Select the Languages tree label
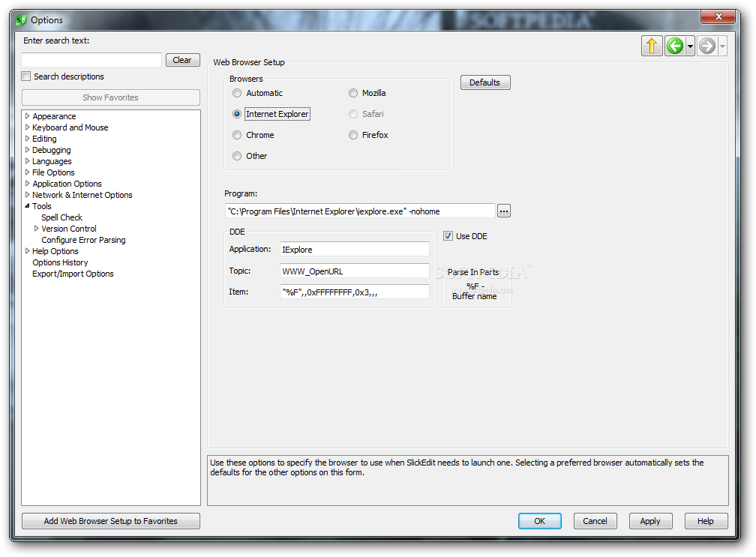756x557 pixels. click(52, 161)
